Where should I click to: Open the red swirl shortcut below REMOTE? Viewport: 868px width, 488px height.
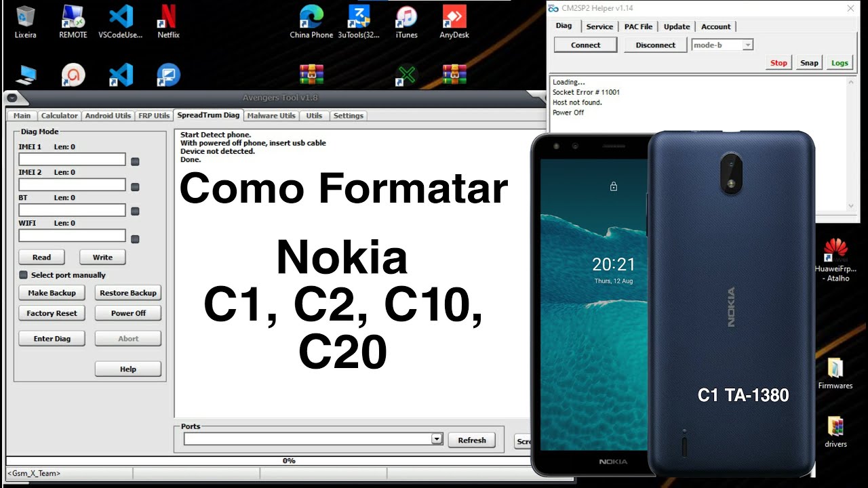point(73,75)
